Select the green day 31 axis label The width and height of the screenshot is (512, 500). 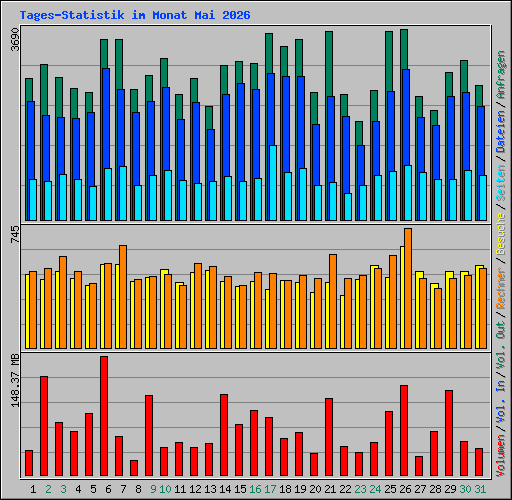click(x=480, y=489)
